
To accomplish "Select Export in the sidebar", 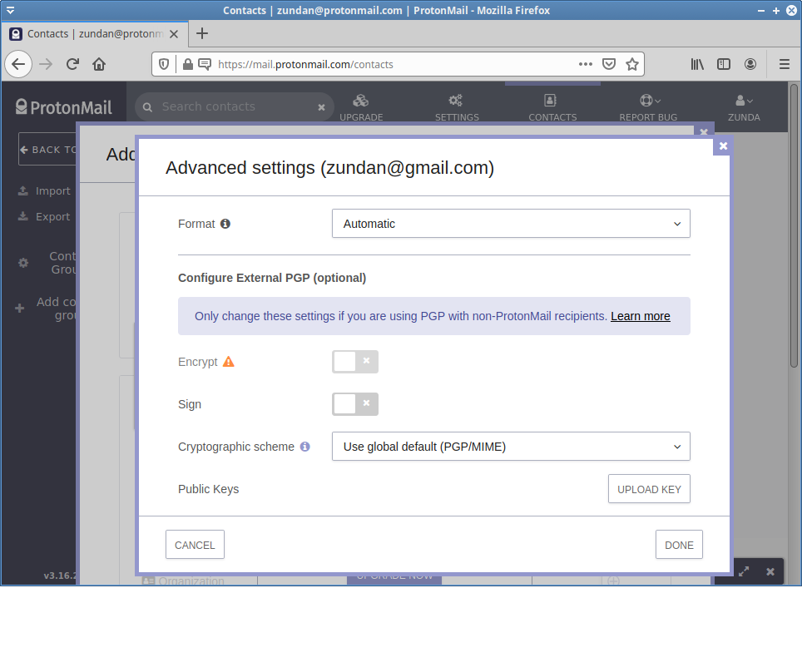I will coord(44,217).
